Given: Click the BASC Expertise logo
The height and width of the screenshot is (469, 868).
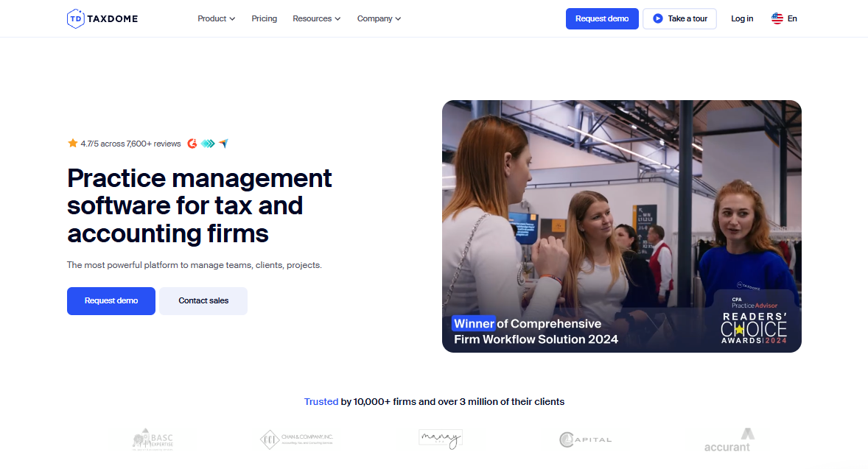Looking at the screenshot, I should pyautogui.click(x=153, y=439).
